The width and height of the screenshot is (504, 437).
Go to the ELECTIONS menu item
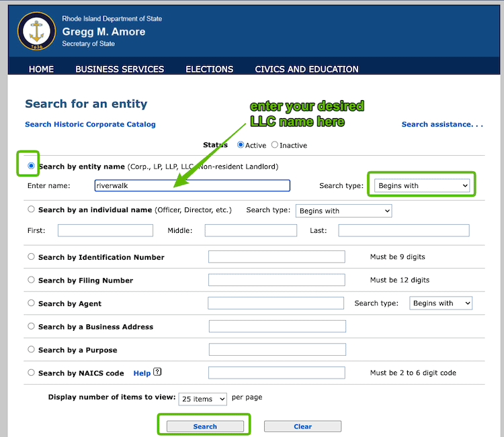(209, 69)
